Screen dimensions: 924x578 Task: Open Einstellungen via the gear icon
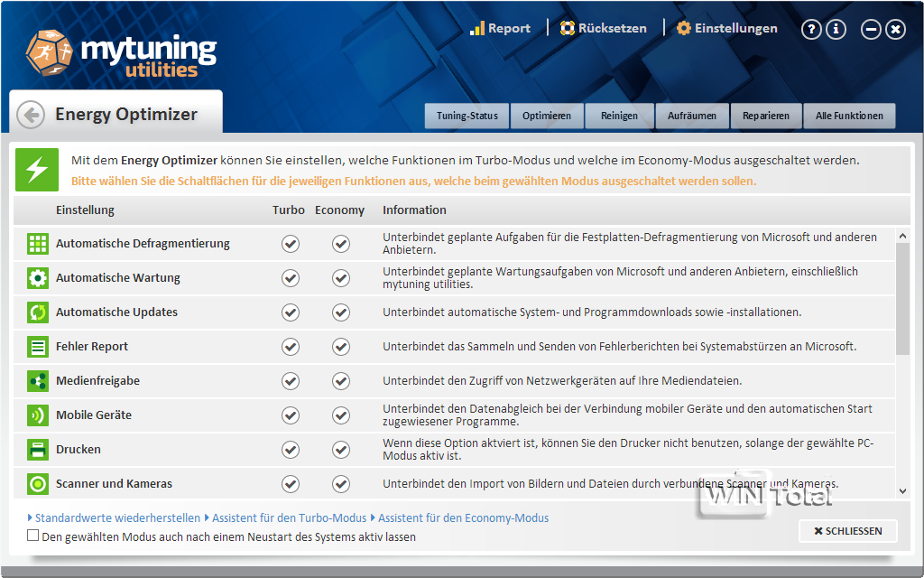click(684, 28)
